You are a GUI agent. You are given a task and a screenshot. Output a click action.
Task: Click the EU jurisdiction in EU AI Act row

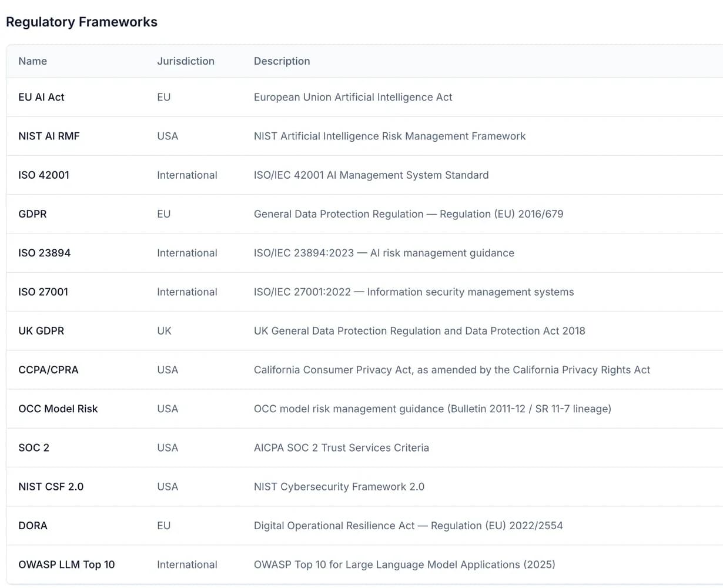tap(163, 97)
